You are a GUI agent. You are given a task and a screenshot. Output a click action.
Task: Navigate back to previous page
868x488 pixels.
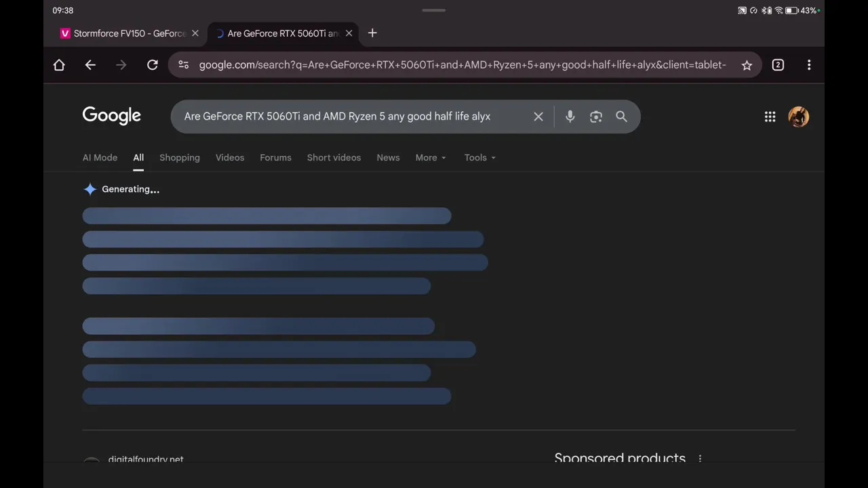coord(90,65)
